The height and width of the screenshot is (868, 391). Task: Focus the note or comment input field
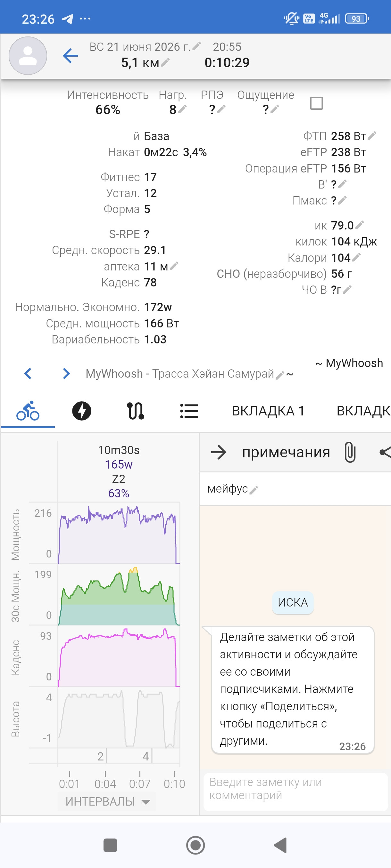(295, 792)
